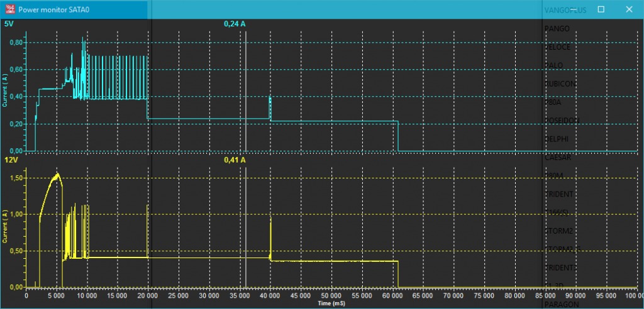The height and width of the screenshot is (309, 644).
Task: Select PARAGON at the list bottom
Action: coord(560,305)
